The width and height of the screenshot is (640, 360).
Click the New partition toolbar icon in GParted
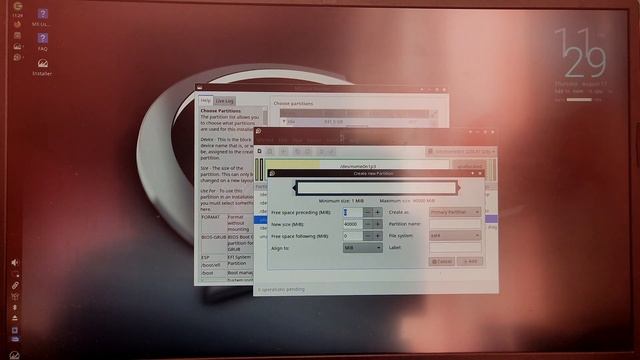click(260, 151)
